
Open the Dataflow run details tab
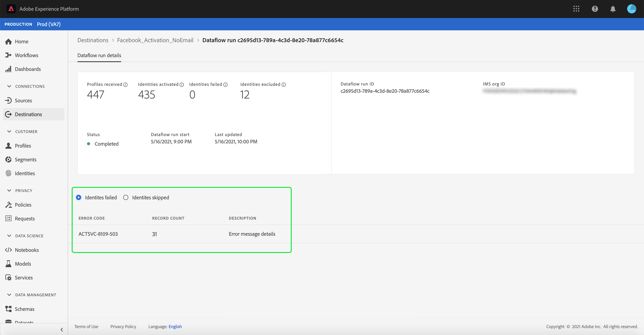pyautogui.click(x=99, y=56)
